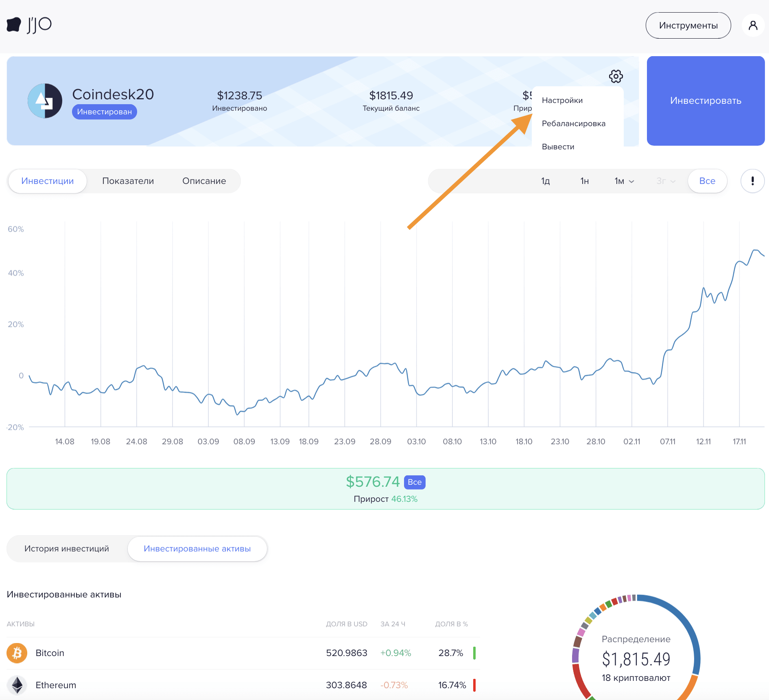Viewport: 769px width, 700px height.
Task: Open the user profile icon
Action: (753, 25)
